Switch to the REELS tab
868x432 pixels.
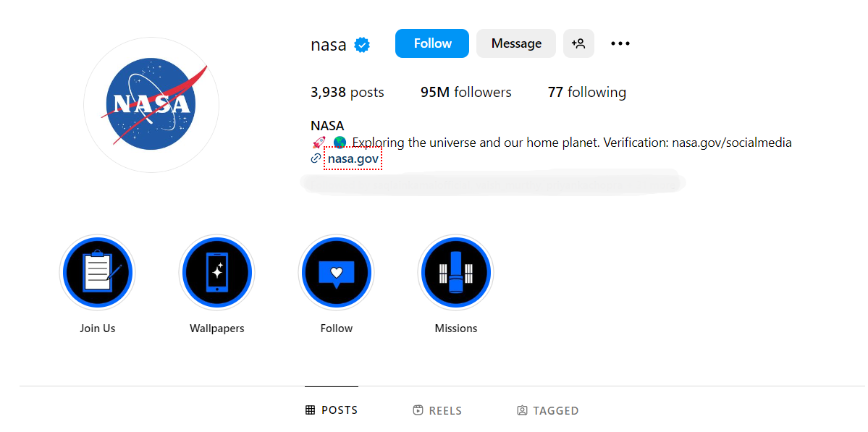437,410
